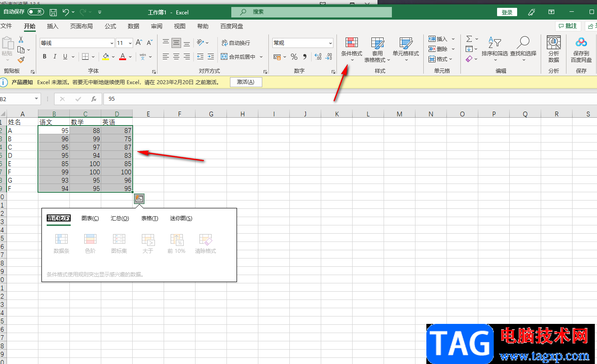Screen dimensions: 597x364
Task: Apply the Percent Style format
Action: 294,57
